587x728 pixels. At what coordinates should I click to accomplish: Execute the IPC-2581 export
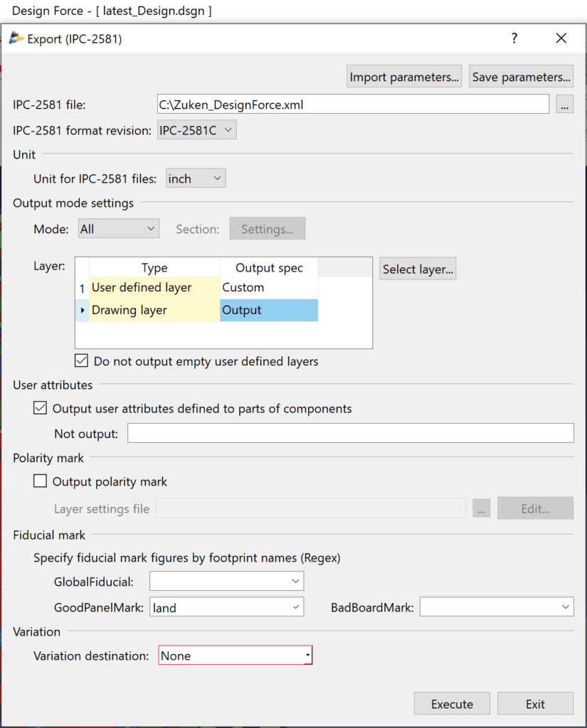click(452, 703)
